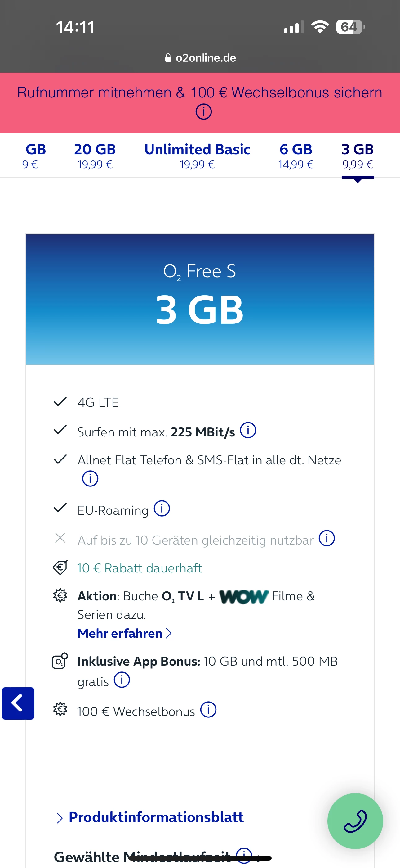Open info icon in pink Wechselbonus banner
Viewport: 400px width, 868px height.
(203, 111)
